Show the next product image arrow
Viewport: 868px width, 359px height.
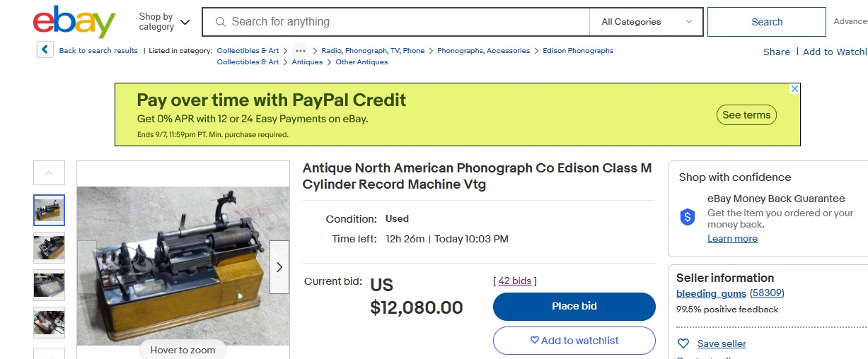[x=279, y=267]
